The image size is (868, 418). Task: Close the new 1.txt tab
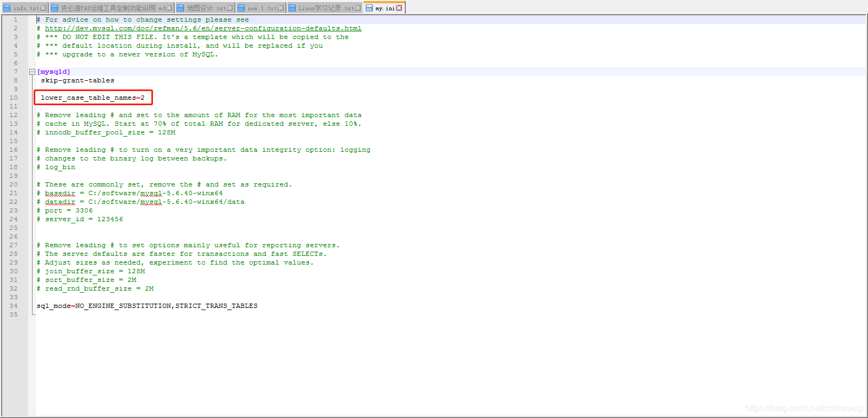(x=280, y=8)
